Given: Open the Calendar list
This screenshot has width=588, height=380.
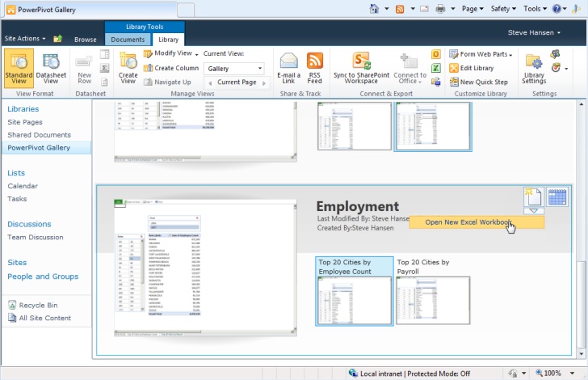Looking at the screenshot, I should (x=23, y=186).
